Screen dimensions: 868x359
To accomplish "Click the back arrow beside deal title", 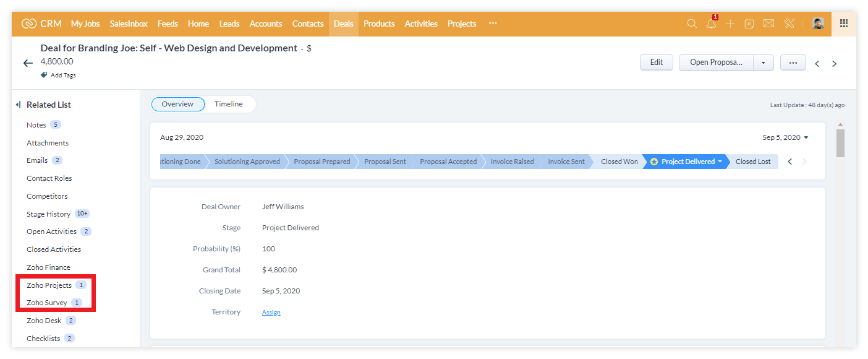I will click(x=28, y=63).
